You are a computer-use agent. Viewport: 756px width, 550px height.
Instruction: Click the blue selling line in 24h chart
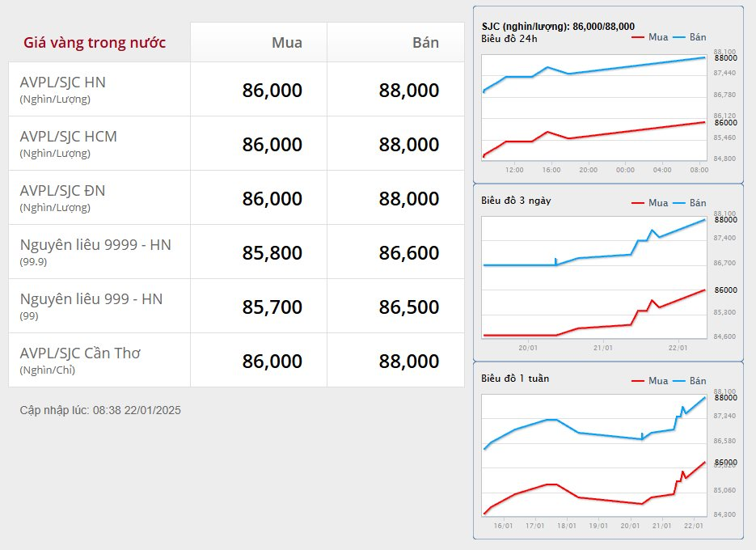[x=636, y=66]
